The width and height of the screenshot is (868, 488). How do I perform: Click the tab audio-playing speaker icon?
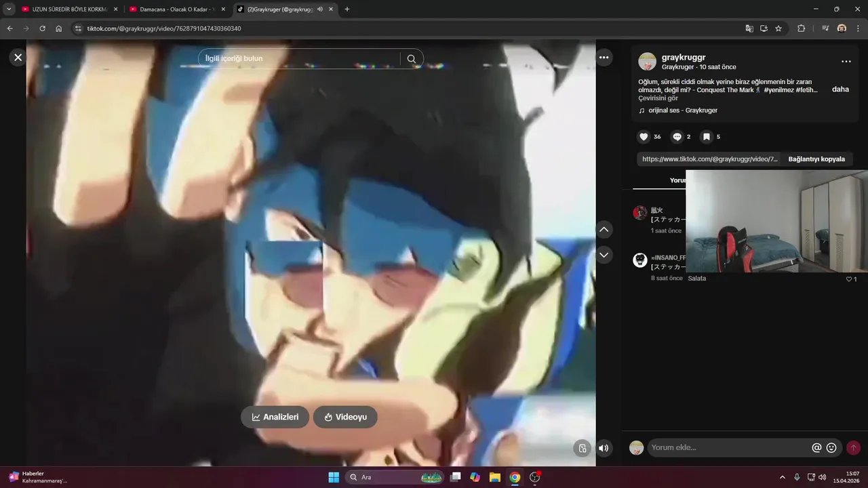pos(319,9)
